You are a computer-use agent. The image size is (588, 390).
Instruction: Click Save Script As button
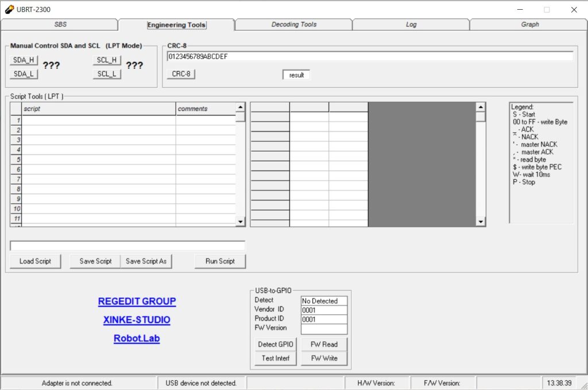[x=146, y=261]
